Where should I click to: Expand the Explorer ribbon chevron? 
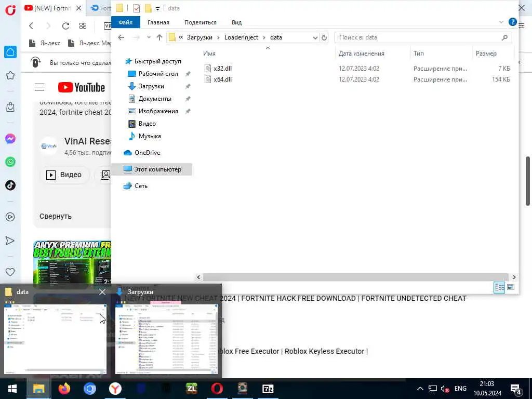(501, 22)
